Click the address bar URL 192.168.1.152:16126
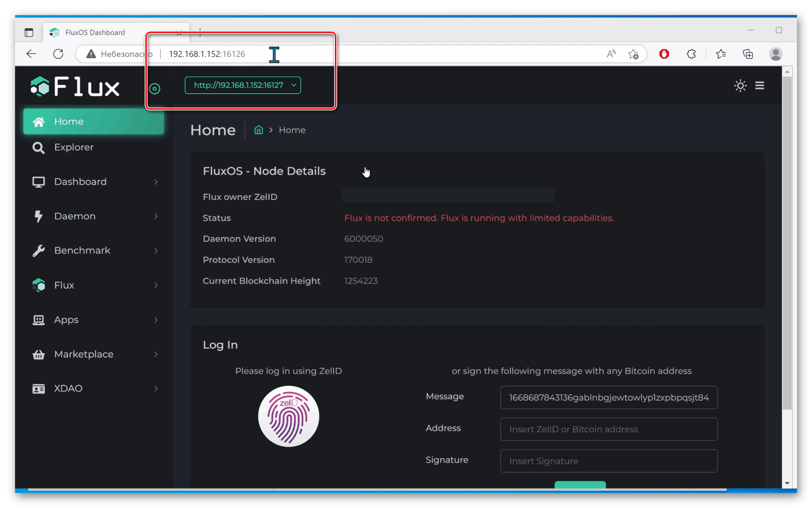The image size is (812, 508). (207, 54)
